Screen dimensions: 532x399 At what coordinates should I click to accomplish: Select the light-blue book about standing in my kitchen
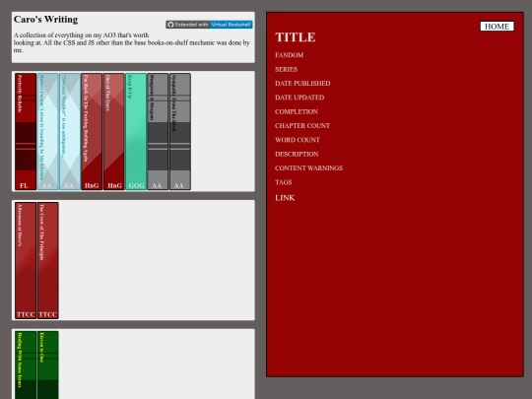point(47,132)
